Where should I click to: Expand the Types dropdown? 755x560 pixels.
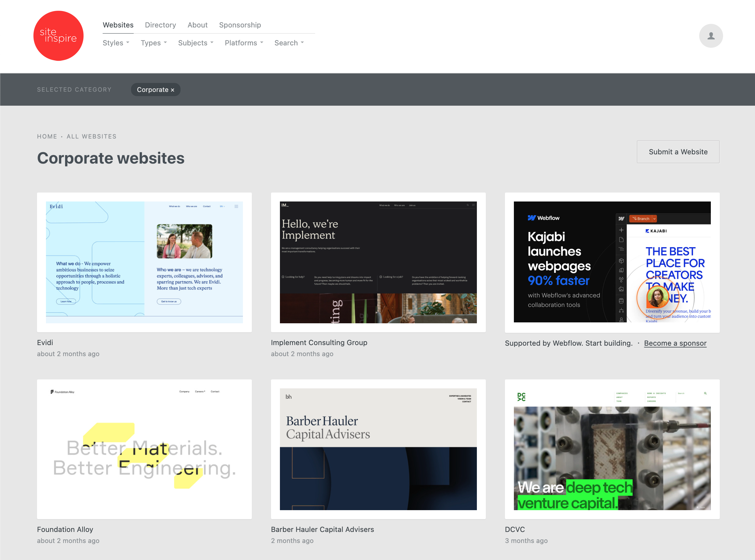tap(154, 43)
